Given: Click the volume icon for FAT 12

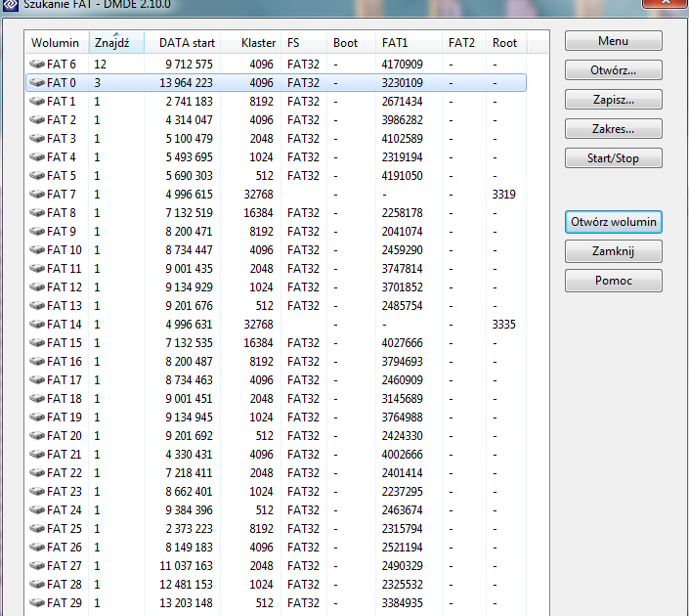Looking at the screenshot, I should coord(37,287).
